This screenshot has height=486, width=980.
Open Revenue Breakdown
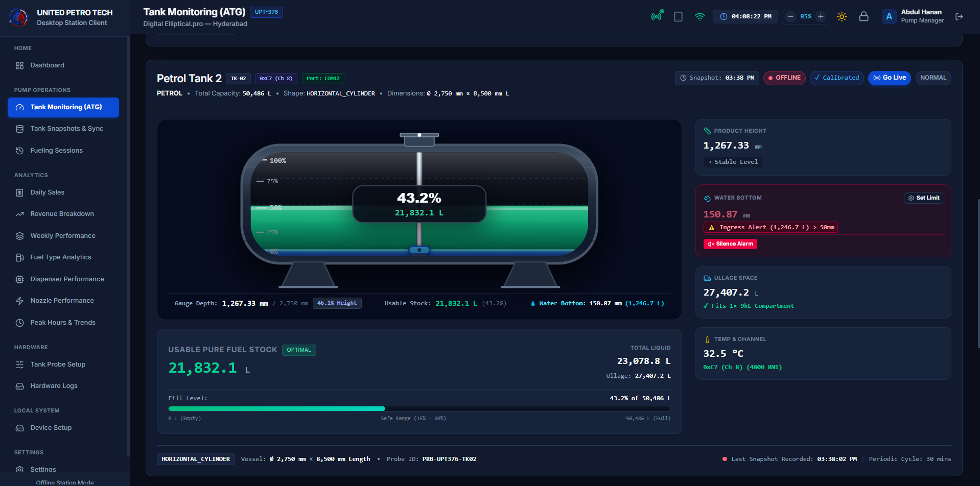point(63,214)
